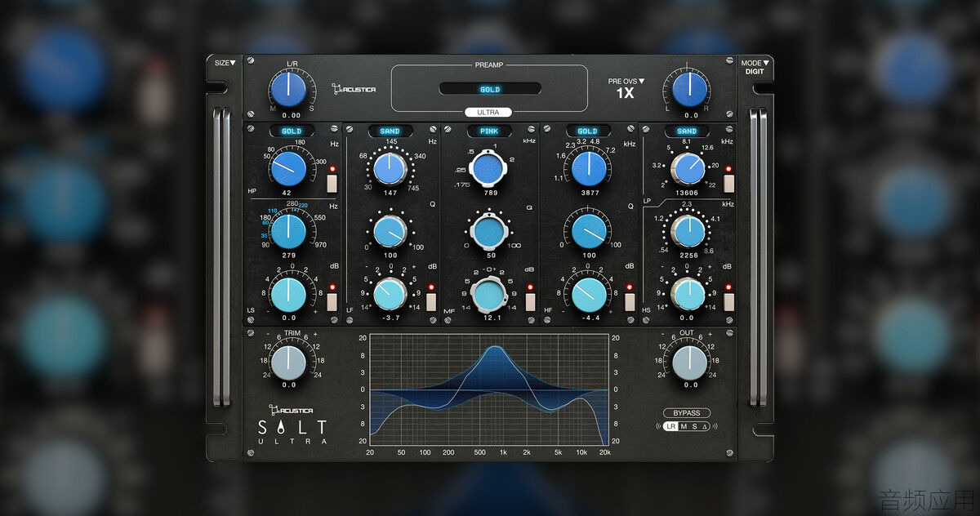Click the MF band Q knob
The height and width of the screenshot is (516, 980).
[x=490, y=232]
